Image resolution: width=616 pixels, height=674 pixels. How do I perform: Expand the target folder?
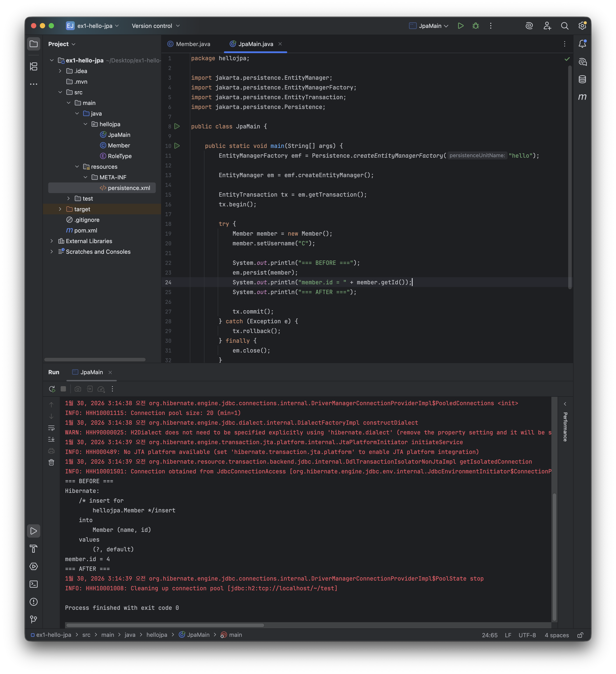(x=60, y=209)
